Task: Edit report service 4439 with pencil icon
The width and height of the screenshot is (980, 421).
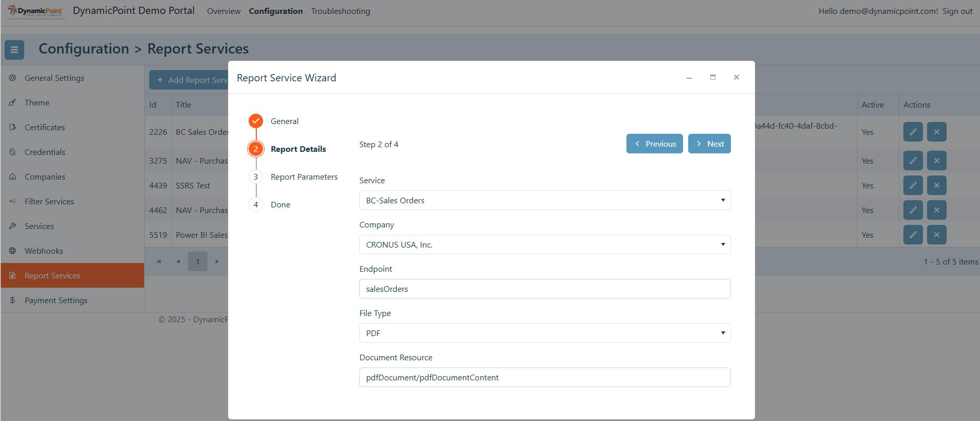Action: 913,185
